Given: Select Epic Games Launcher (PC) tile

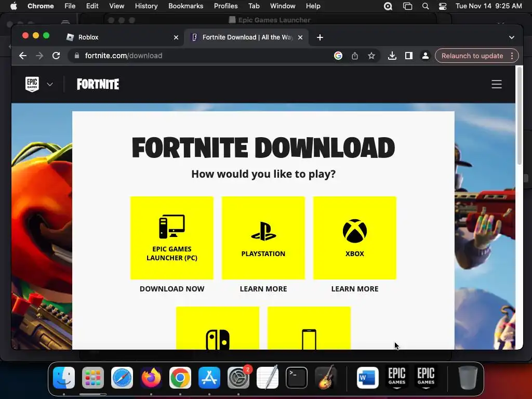Looking at the screenshot, I should click(x=172, y=238).
